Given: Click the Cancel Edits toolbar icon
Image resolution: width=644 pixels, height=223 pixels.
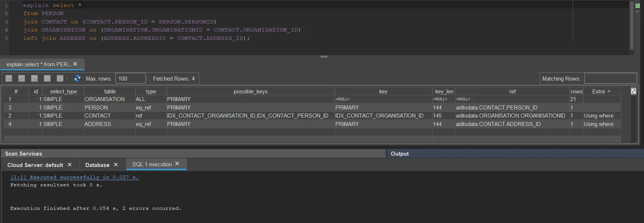Looking at the screenshot, I should [47, 78].
